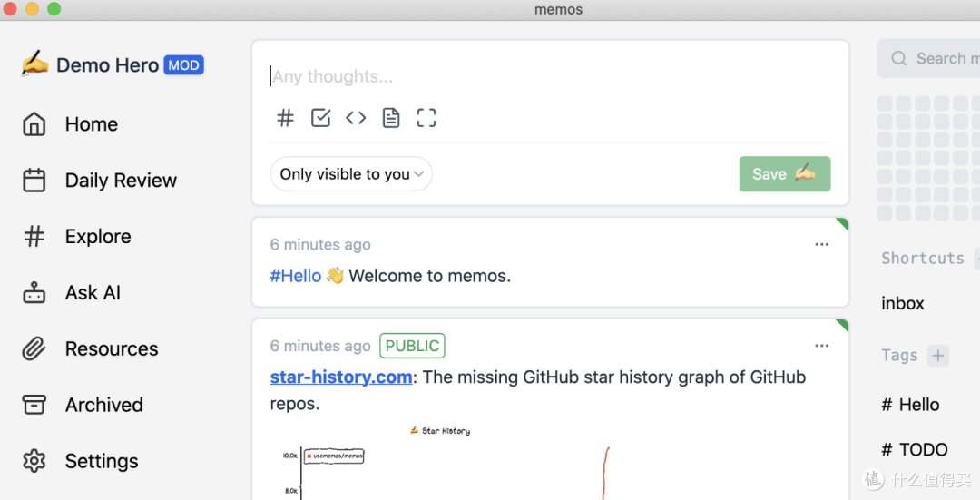Enter fullscreen editor mode
Screen dimensions: 980x500
click(x=426, y=118)
